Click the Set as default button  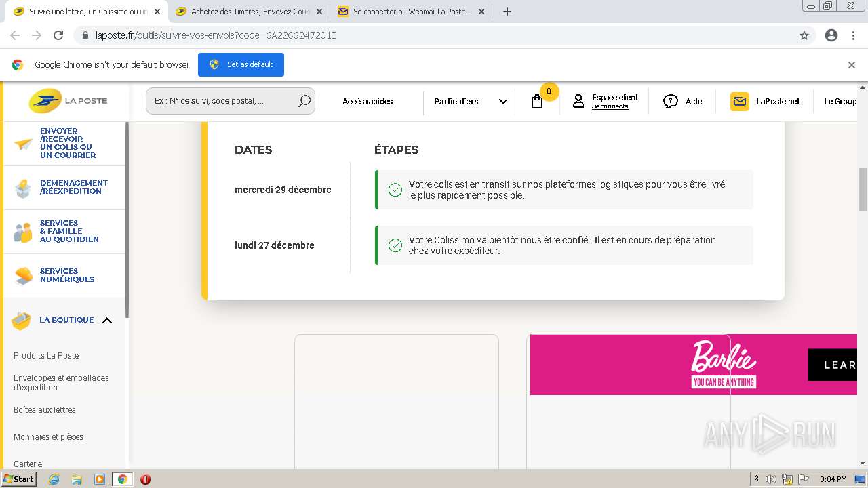click(241, 65)
